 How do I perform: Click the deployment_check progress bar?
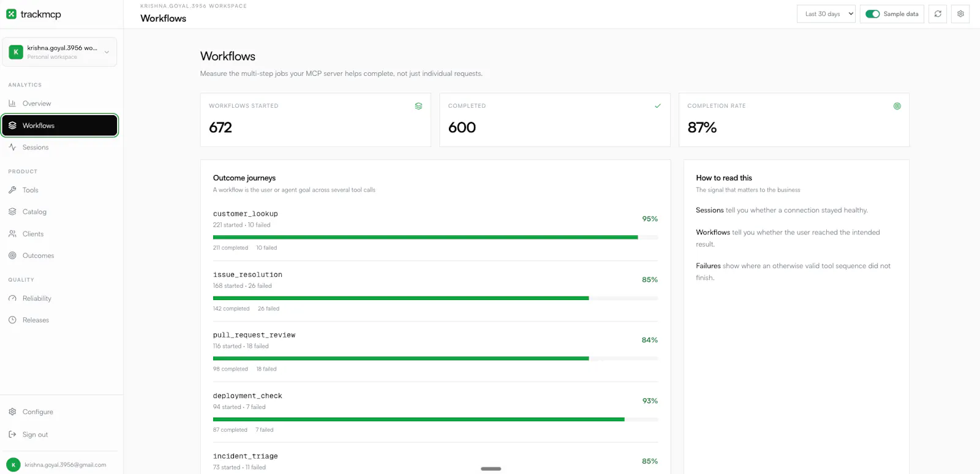click(435, 419)
